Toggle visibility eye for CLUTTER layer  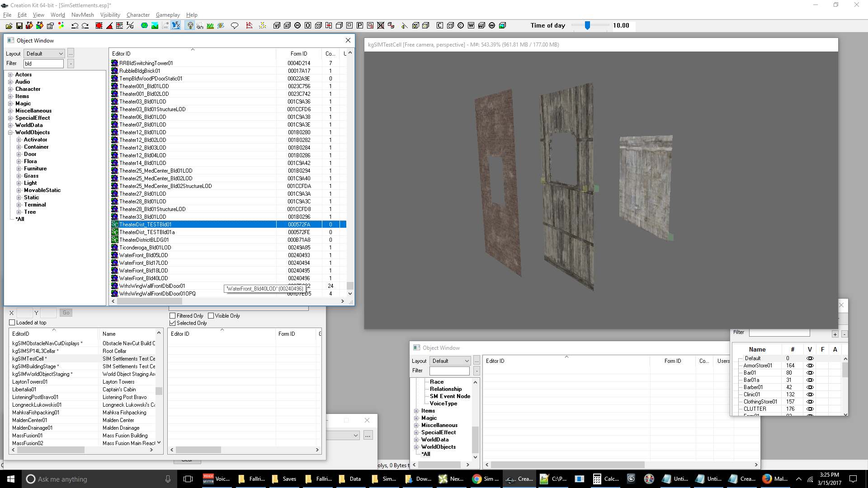tap(810, 409)
